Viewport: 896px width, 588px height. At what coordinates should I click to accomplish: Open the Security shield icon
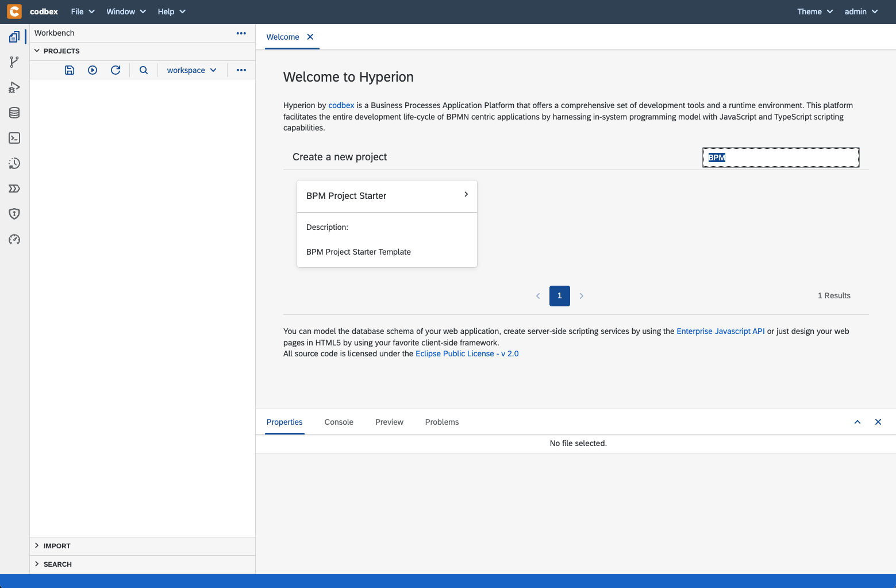[x=14, y=214]
